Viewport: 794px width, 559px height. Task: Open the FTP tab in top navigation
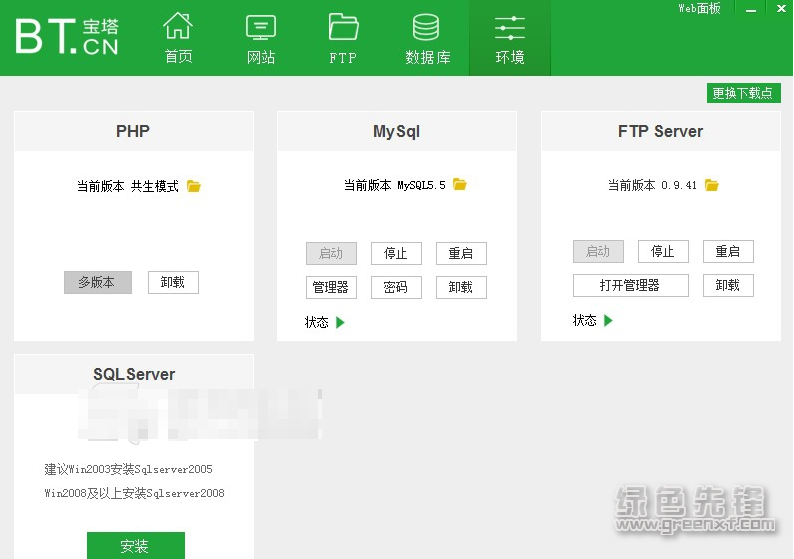[x=343, y=38]
